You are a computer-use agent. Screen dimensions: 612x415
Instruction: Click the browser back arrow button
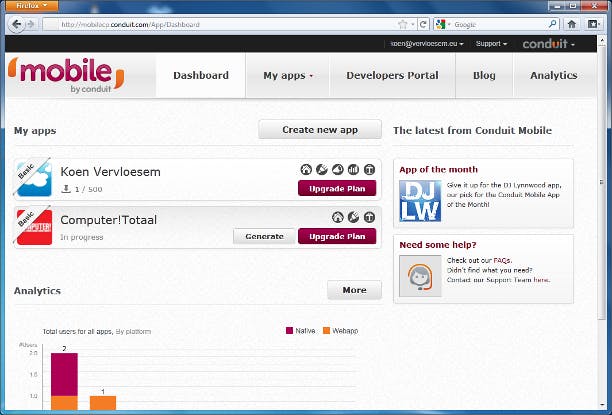coord(16,25)
